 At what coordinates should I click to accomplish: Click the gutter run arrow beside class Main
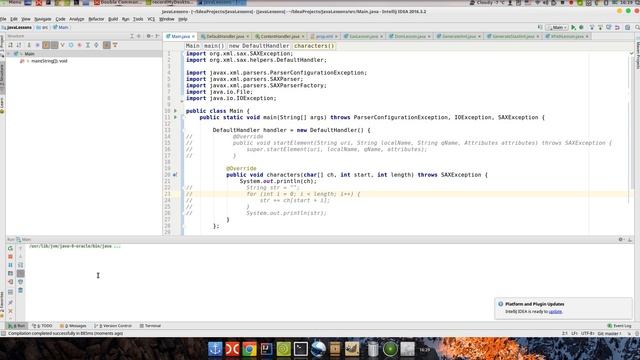click(176, 111)
